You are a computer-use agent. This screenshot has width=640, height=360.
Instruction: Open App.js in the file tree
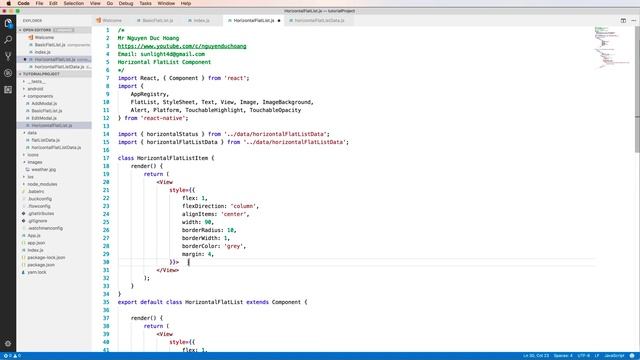tap(33, 236)
